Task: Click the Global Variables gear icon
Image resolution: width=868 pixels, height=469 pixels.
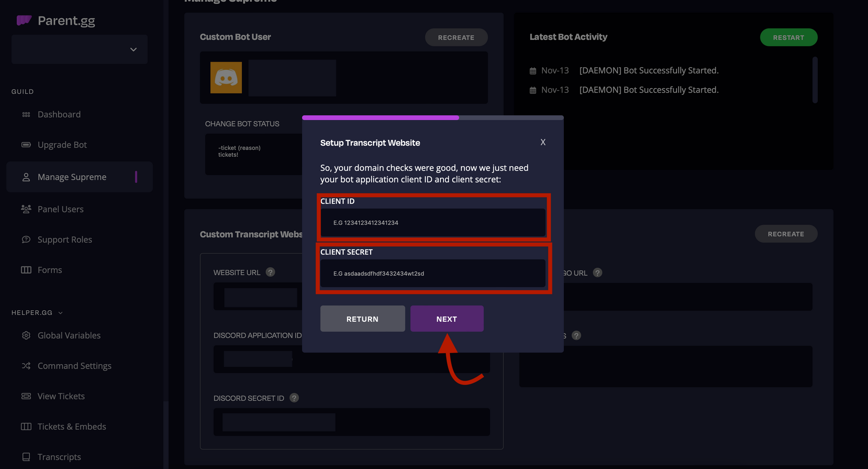Action: (x=26, y=335)
